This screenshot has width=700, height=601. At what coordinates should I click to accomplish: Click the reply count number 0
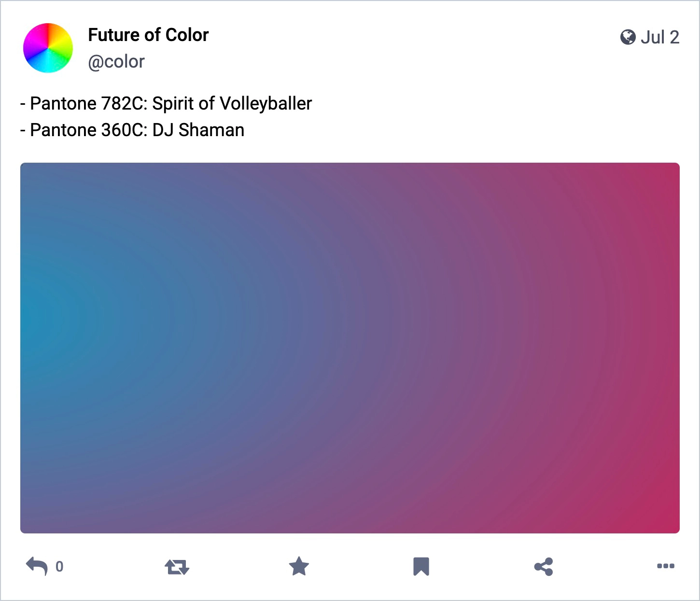coord(59,567)
